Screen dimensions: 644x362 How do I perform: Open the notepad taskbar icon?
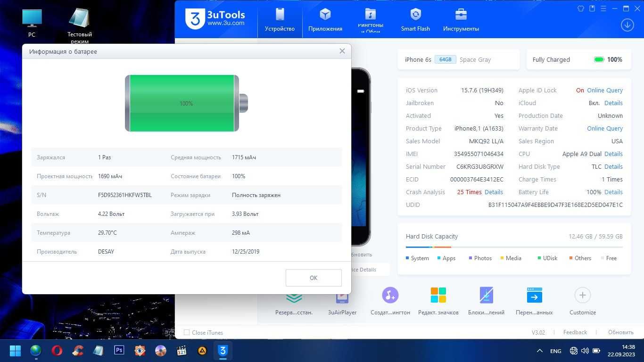(98, 351)
